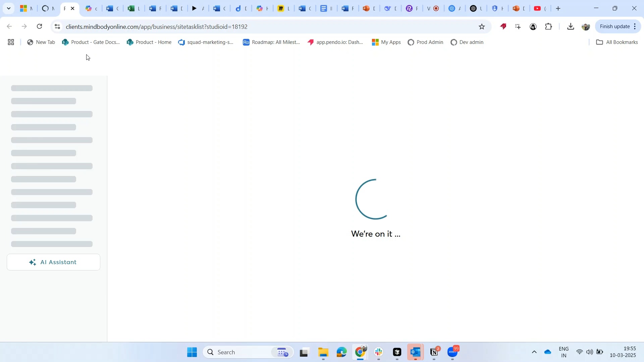Open the AI Assistant panel
This screenshot has height=362, width=644.
53,262
